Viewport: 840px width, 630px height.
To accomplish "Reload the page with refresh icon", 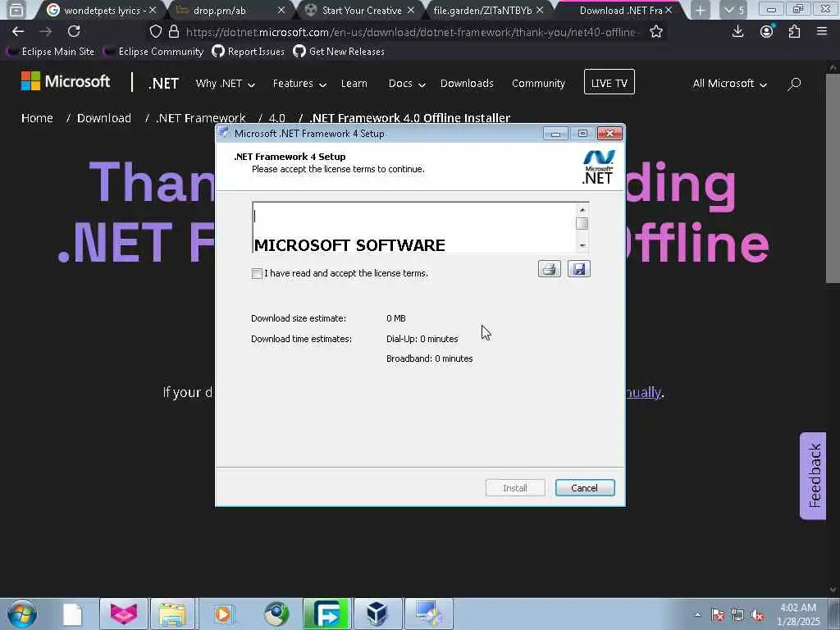I will 74,32.
